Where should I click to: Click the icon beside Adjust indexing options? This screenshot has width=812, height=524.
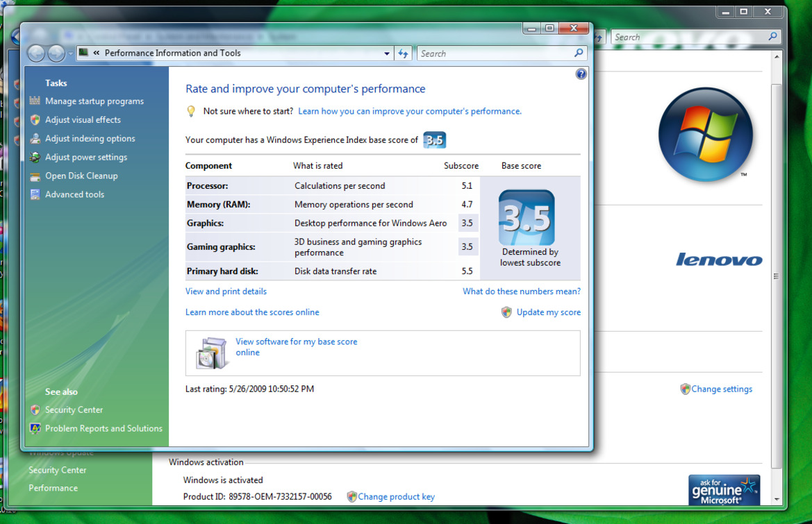tap(35, 138)
